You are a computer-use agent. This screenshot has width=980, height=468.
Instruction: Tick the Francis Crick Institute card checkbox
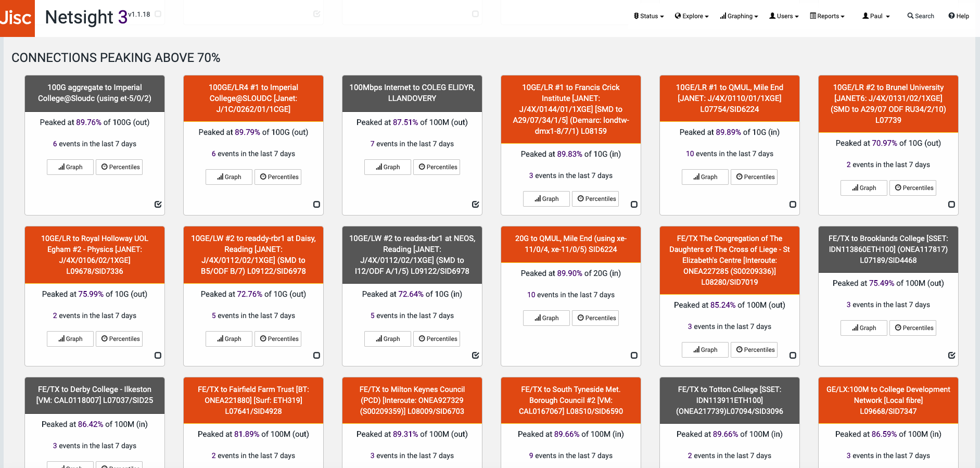tap(634, 205)
